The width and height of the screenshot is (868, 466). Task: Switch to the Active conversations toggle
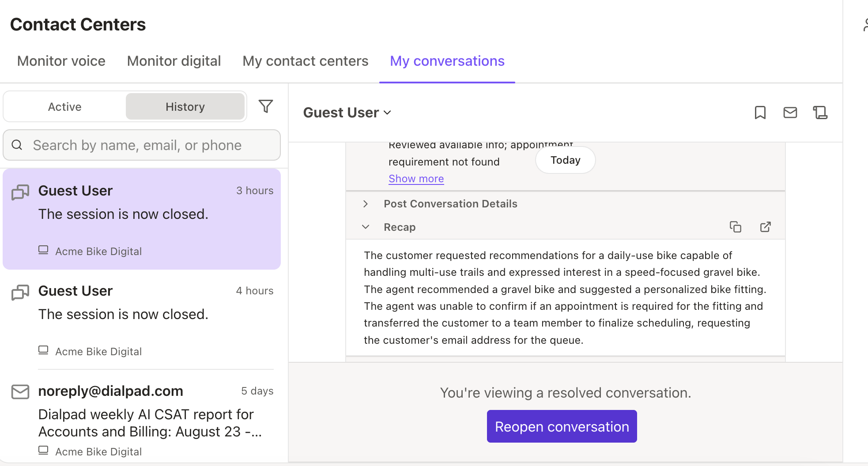click(x=65, y=107)
